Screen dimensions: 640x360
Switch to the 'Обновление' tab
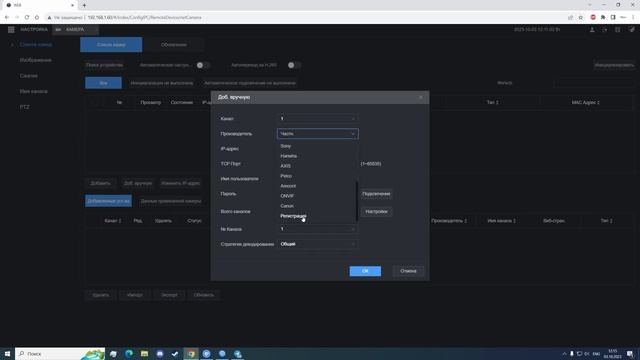pyautogui.click(x=174, y=44)
